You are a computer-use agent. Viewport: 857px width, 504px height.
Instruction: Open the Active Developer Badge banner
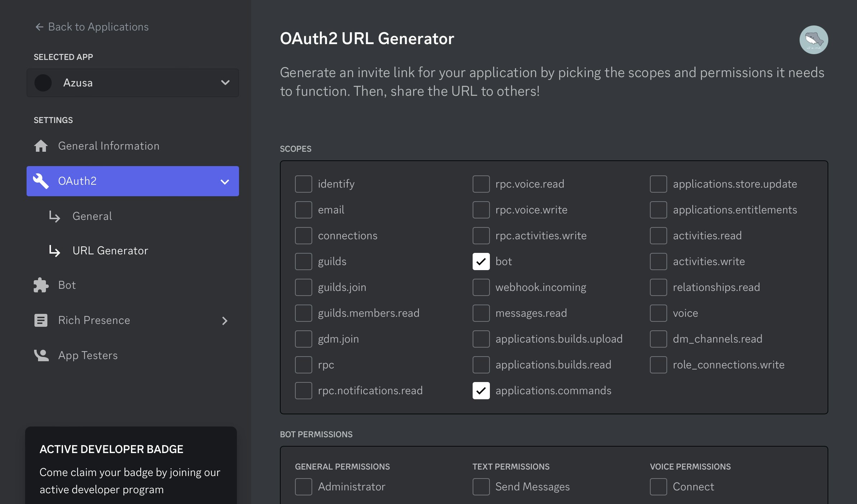coord(131,466)
